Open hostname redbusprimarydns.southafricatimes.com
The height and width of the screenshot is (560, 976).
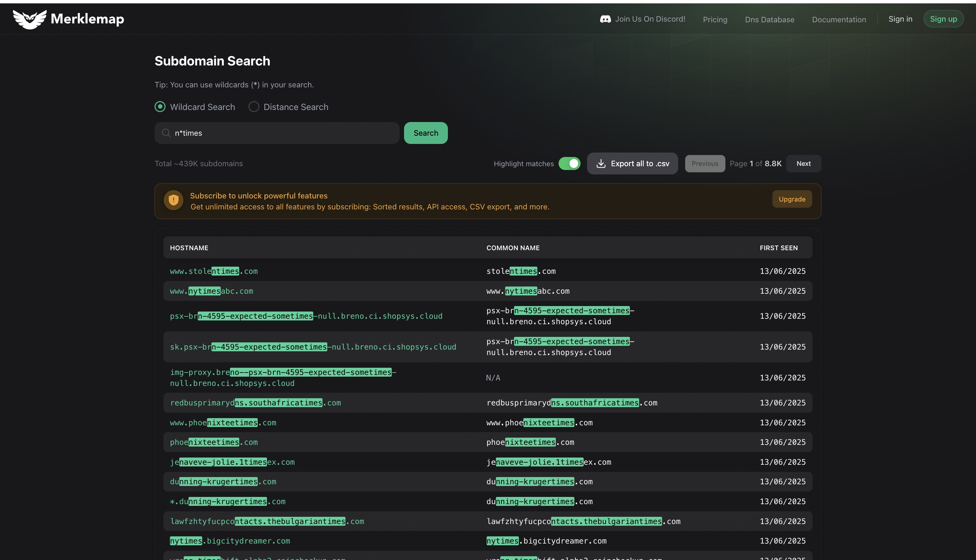tap(255, 402)
